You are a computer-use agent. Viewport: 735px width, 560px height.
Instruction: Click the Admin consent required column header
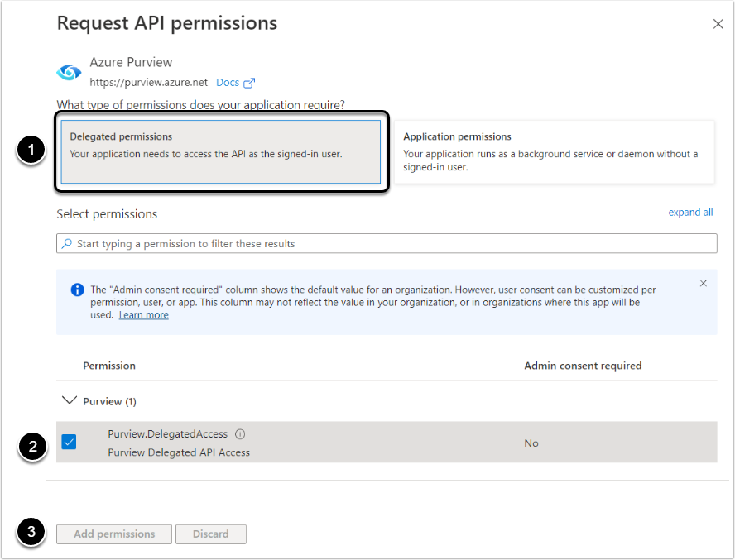pyautogui.click(x=583, y=366)
